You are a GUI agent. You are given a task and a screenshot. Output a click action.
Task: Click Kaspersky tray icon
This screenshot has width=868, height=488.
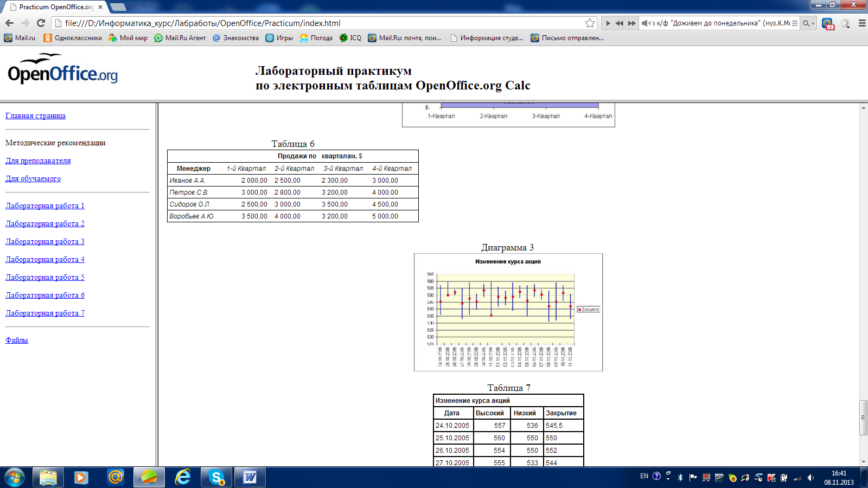click(x=771, y=478)
